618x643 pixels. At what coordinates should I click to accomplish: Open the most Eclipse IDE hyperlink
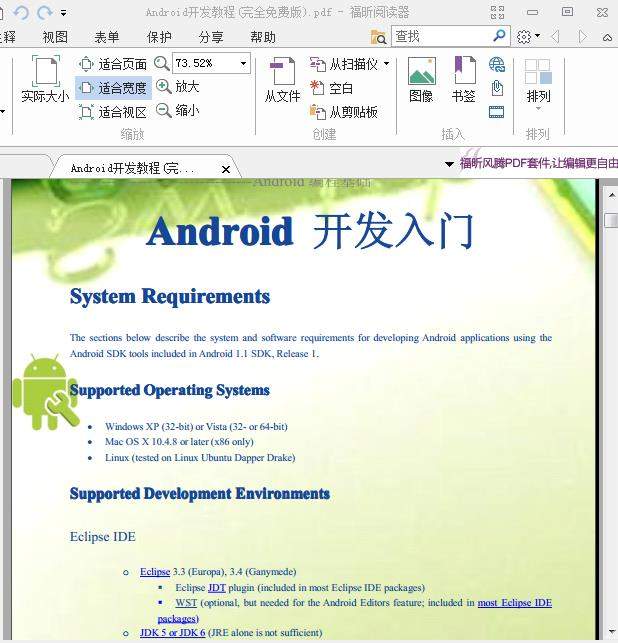click(x=515, y=603)
